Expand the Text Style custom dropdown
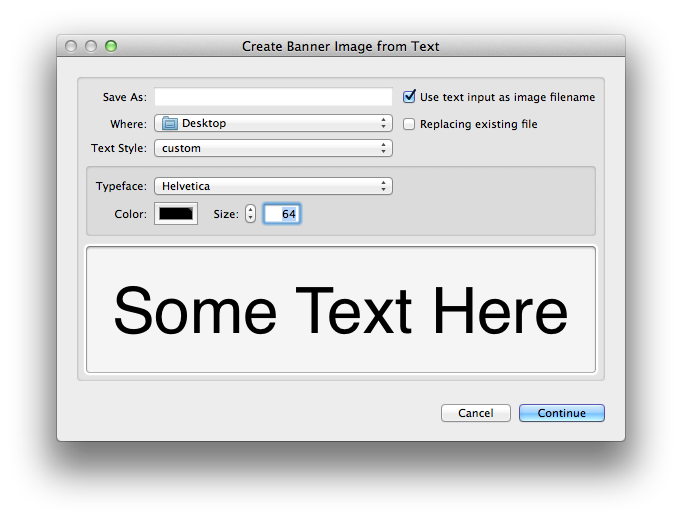Screen dimensions: 682x520 (272, 148)
